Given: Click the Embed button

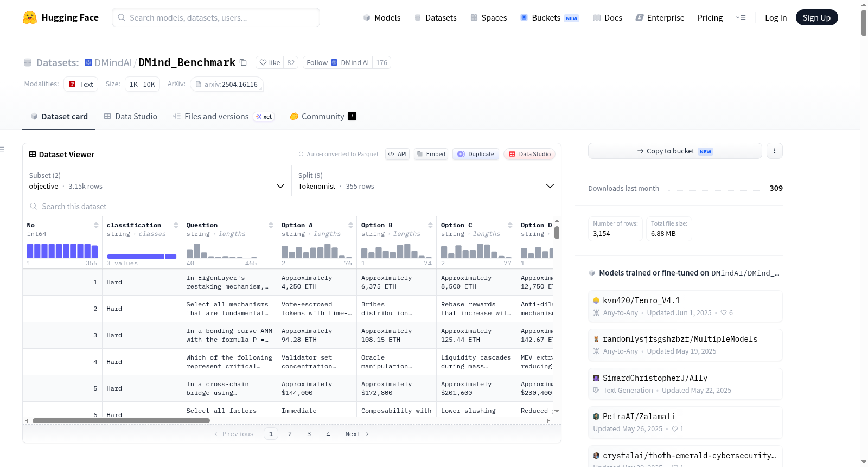Looking at the screenshot, I should (431, 154).
